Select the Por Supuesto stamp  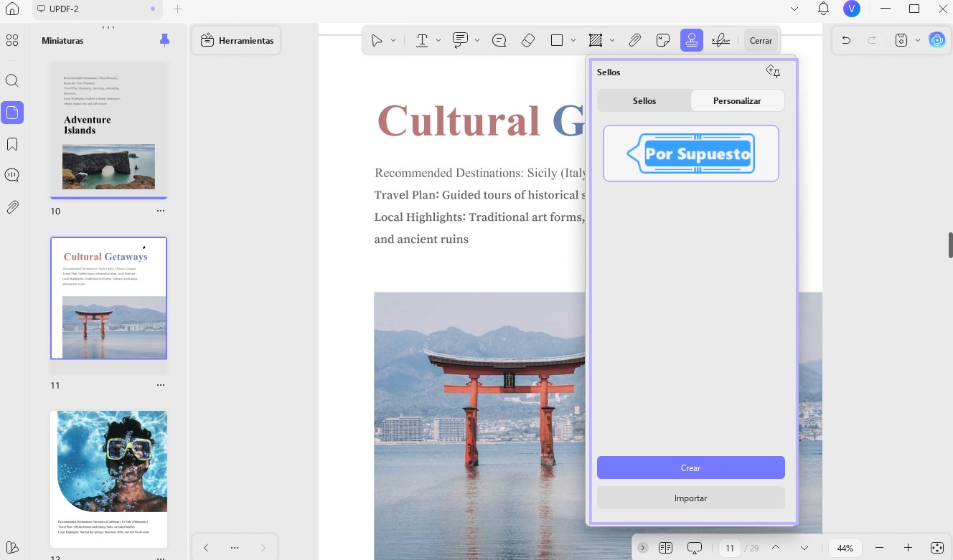click(691, 153)
